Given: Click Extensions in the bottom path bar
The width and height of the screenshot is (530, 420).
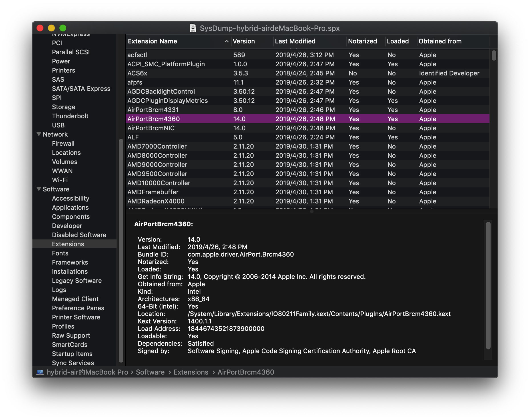Looking at the screenshot, I should [x=191, y=372].
